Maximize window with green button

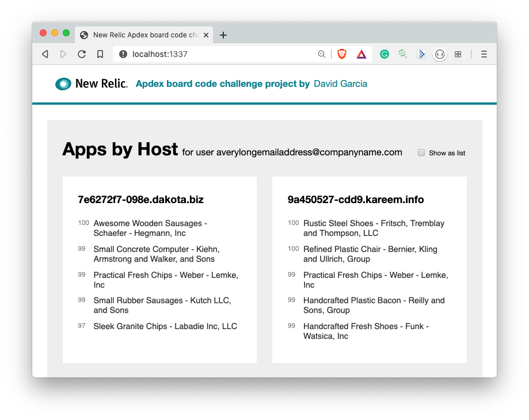(66, 33)
